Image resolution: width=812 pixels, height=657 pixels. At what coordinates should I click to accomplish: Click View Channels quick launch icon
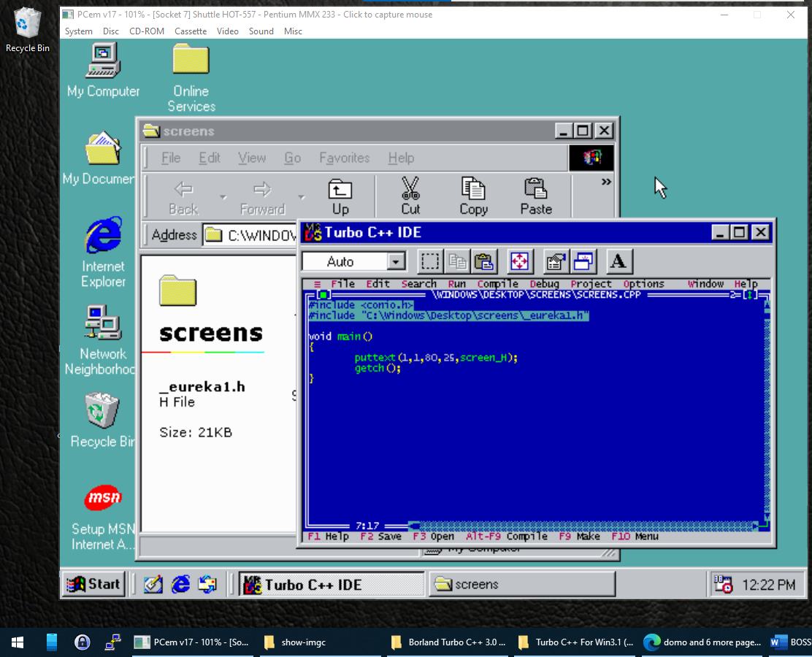[x=207, y=584]
